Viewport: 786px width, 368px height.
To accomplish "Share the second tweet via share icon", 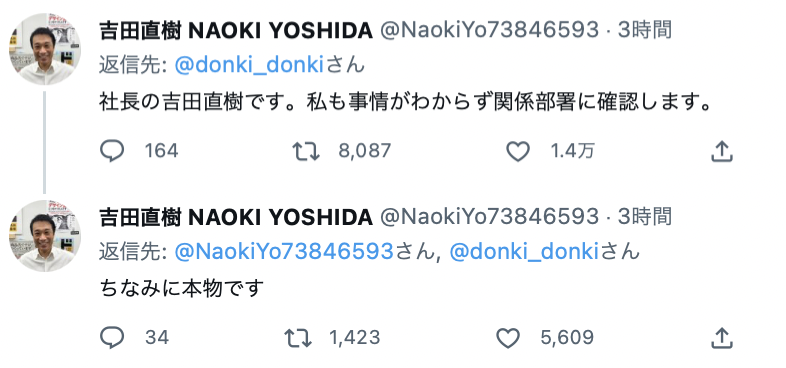I will [722, 338].
